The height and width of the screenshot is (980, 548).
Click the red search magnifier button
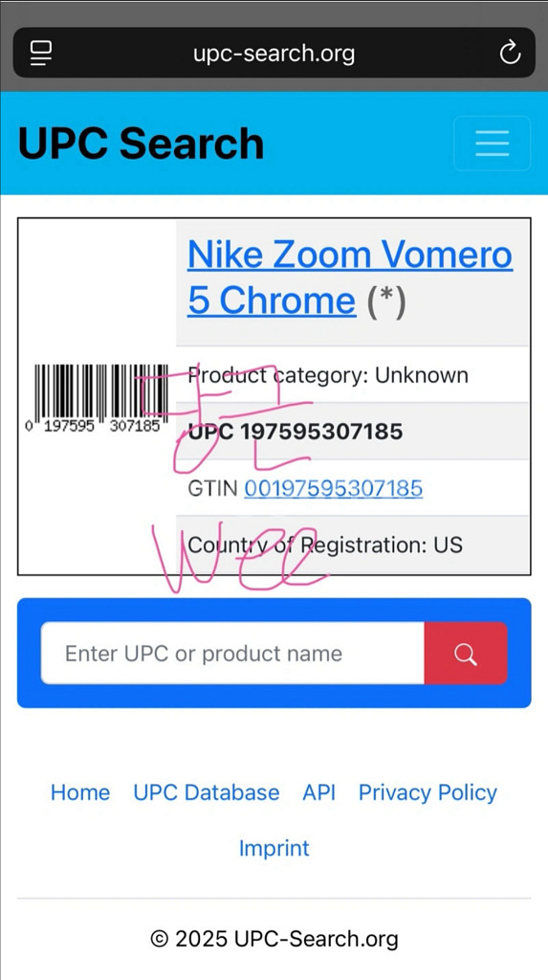[466, 653]
